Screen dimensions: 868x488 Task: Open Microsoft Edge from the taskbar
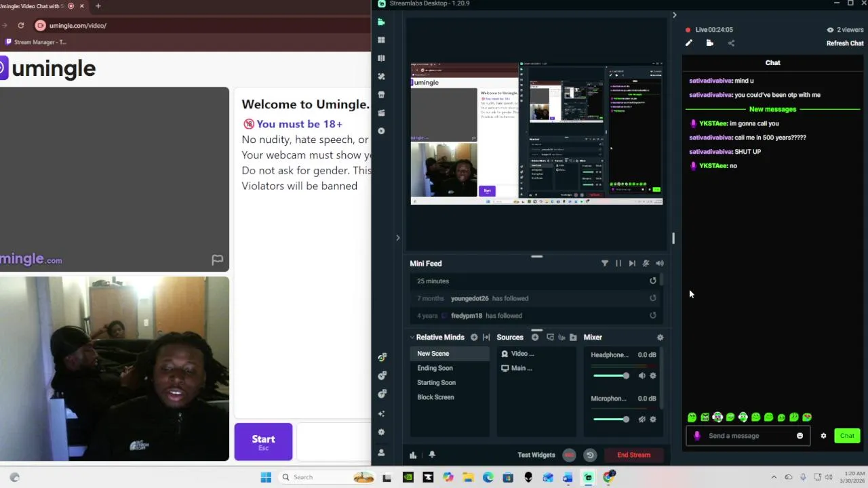click(x=488, y=477)
